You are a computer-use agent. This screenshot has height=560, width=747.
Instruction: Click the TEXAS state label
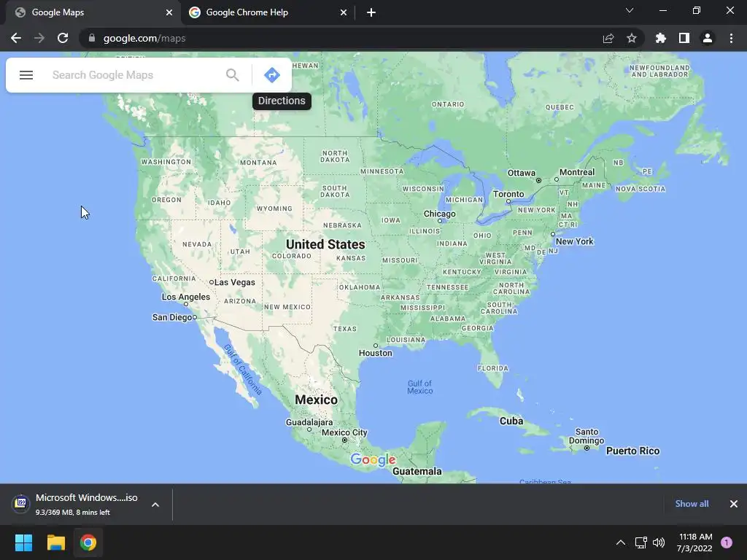[345, 329]
